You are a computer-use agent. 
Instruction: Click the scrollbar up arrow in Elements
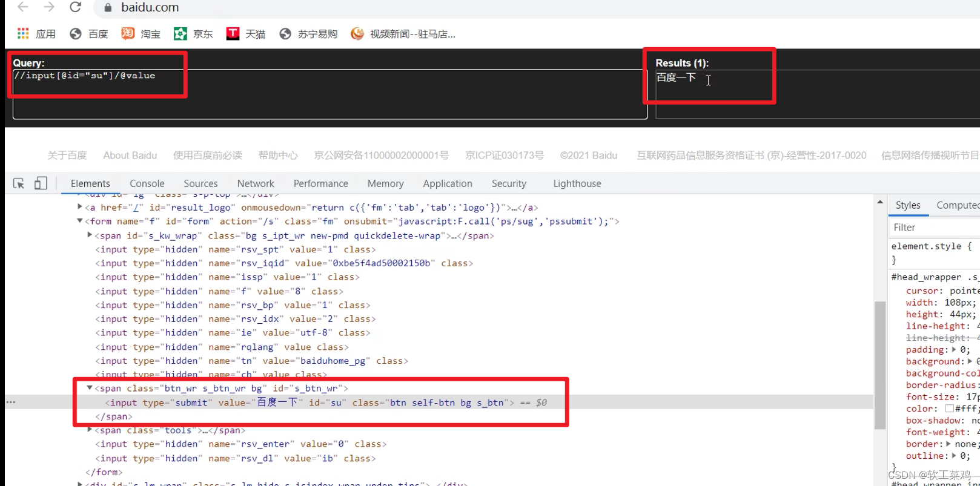(x=880, y=202)
